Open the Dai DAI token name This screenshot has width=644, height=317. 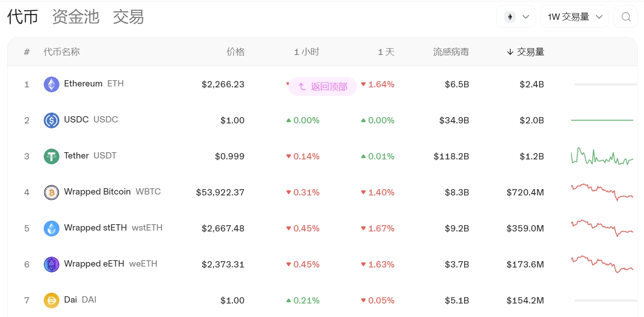(80, 299)
